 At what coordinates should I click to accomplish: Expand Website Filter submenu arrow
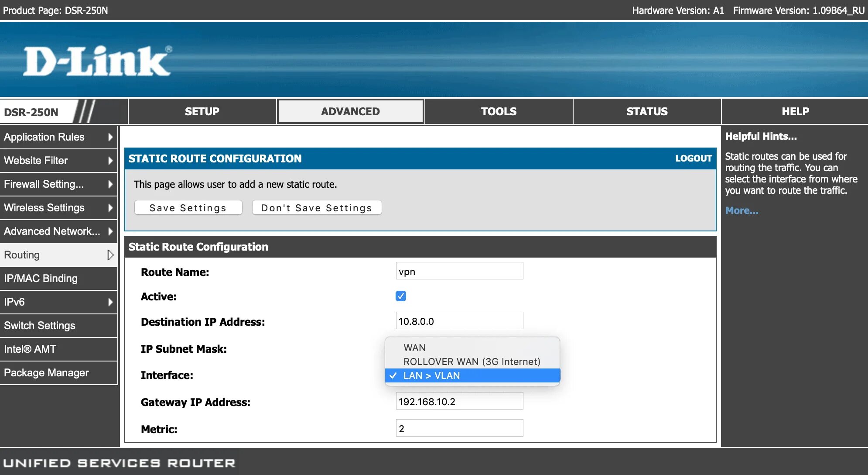pos(110,161)
